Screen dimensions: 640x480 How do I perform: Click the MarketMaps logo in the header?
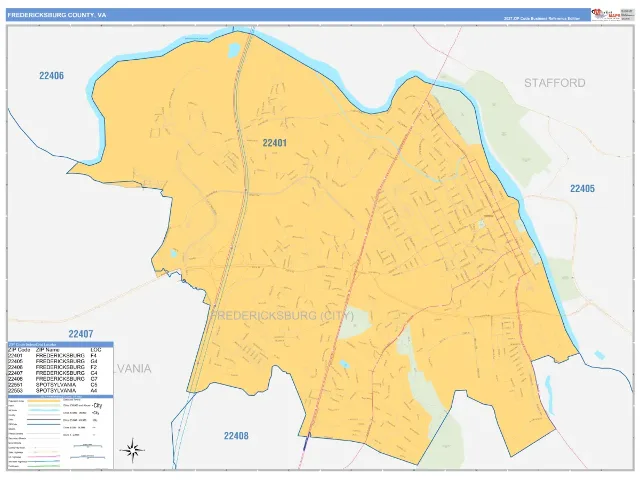[606, 15]
